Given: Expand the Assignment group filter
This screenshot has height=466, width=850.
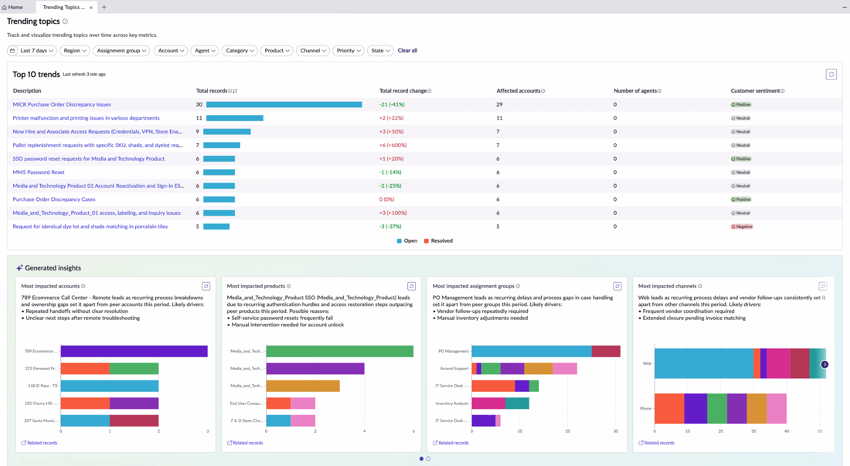Looking at the screenshot, I should pyautogui.click(x=121, y=50).
